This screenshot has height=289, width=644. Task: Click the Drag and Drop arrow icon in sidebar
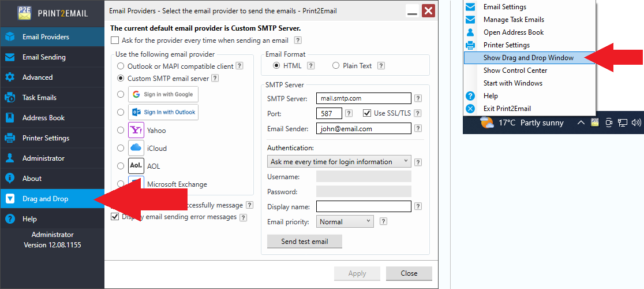pos(10,199)
